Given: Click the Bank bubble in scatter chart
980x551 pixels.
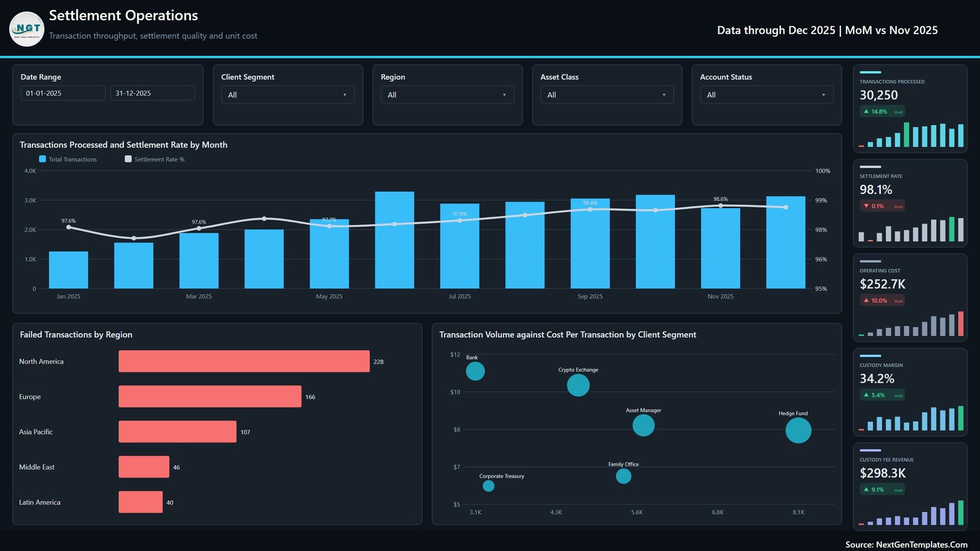Looking at the screenshot, I should pos(475,371).
